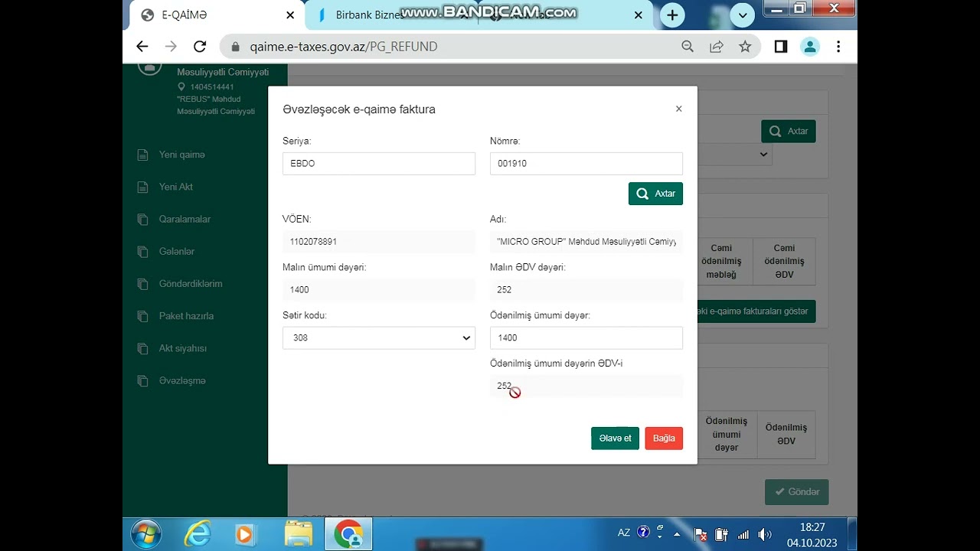The width and height of the screenshot is (980, 551).
Task: Click the background Axtar search button
Action: (789, 131)
